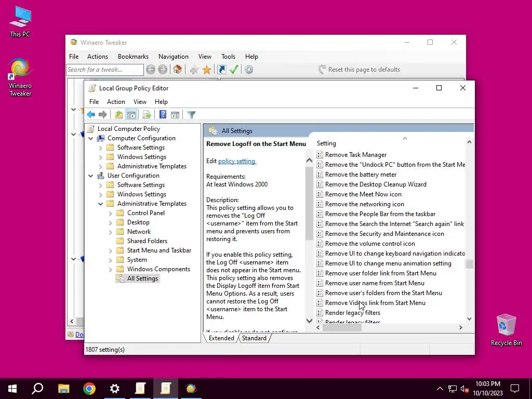The width and height of the screenshot is (532, 399).
Task: Click the gold star bookmark icon in Winaero
Action: coord(207,70)
